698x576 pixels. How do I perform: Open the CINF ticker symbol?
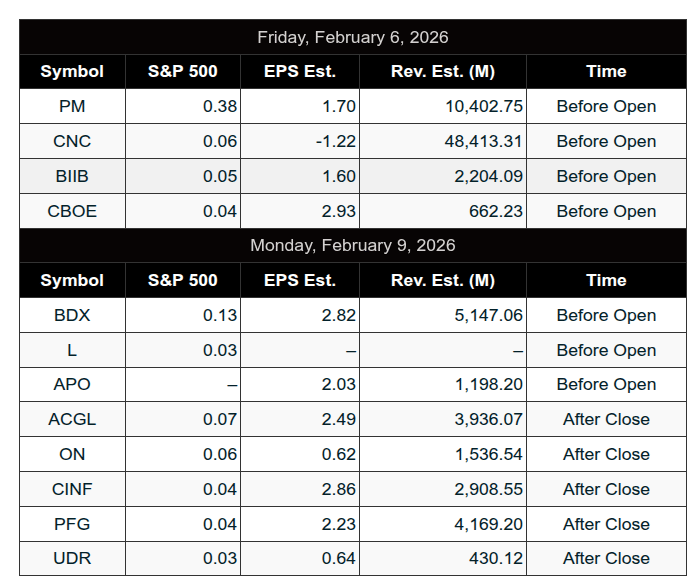(72, 490)
